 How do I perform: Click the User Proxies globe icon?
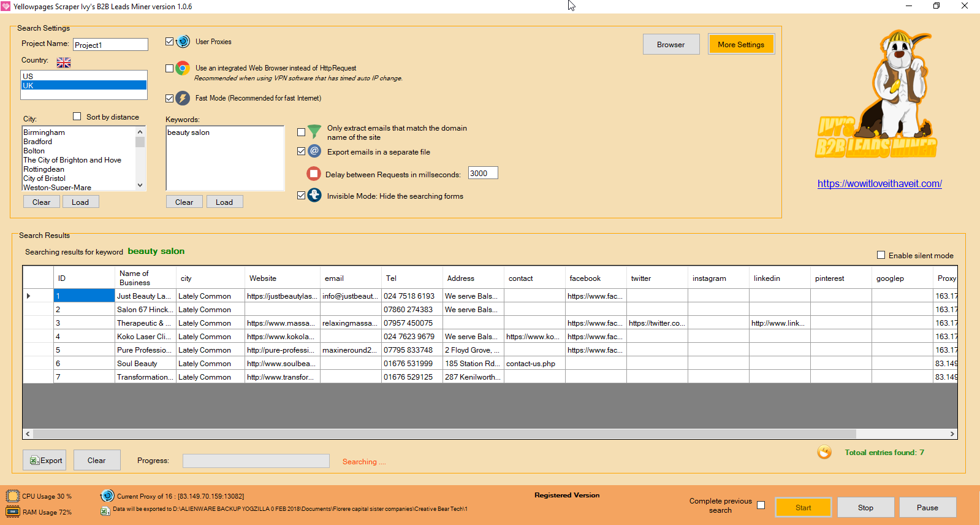point(183,42)
